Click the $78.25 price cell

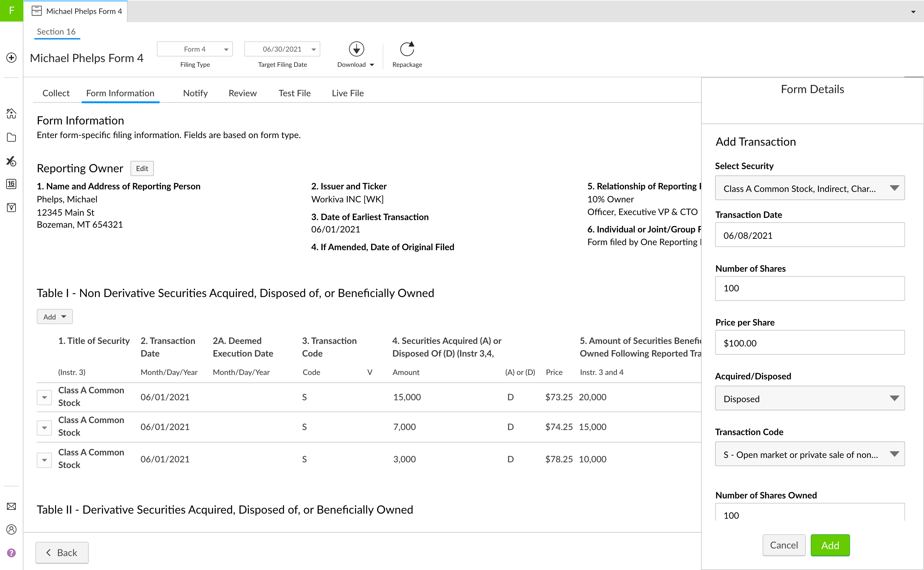[x=559, y=459]
